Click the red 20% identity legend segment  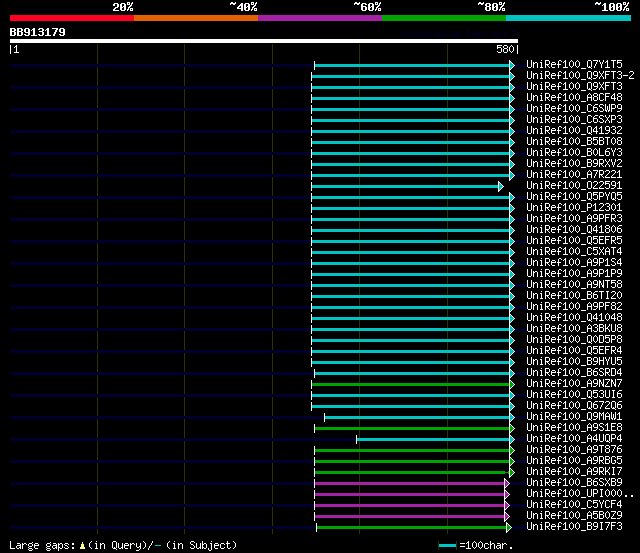click(72, 18)
